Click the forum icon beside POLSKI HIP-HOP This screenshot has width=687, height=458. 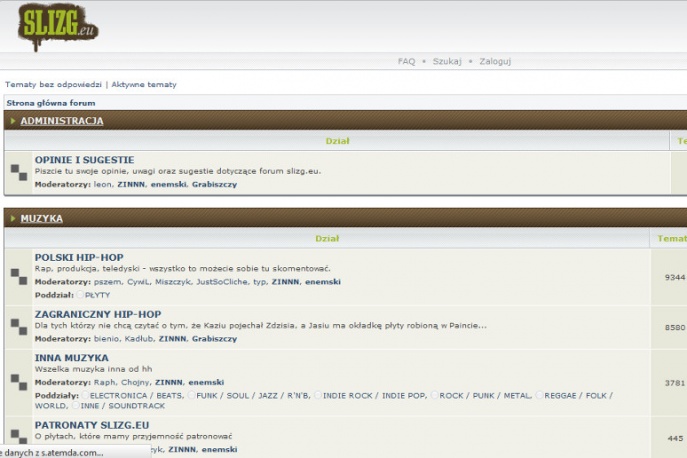click(x=19, y=276)
